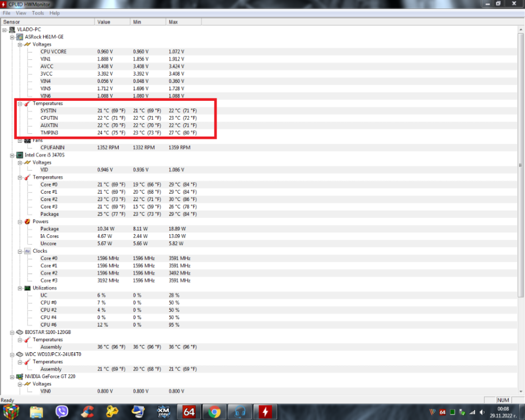Collapse the Clocks group
Viewport: 525px width, 420px height.
(x=20, y=251)
